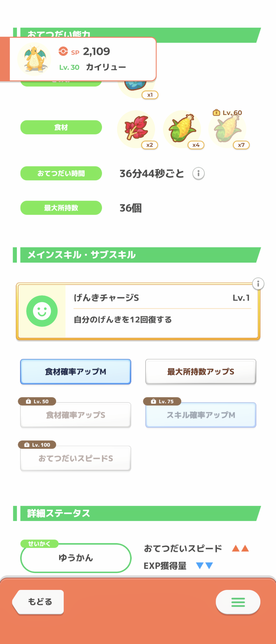Tap the 食材 label pill
This screenshot has height=644, width=276.
click(x=61, y=127)
